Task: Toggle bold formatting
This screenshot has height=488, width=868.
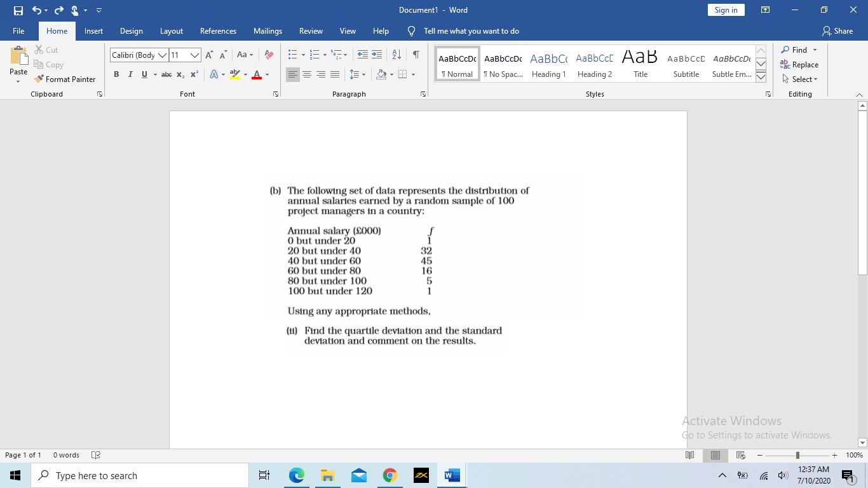Action: 116,74
